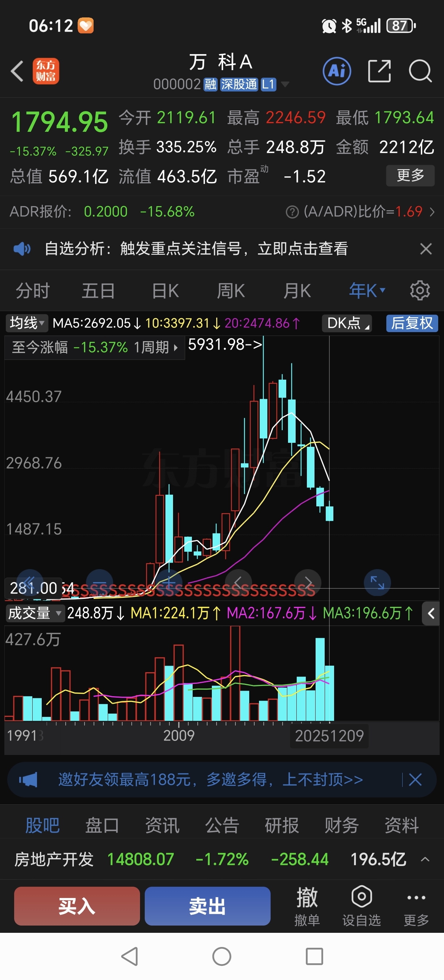This screenshot has width=444, height=980.
Task: Tap the 深股通 badge
Action: [239, 84]
